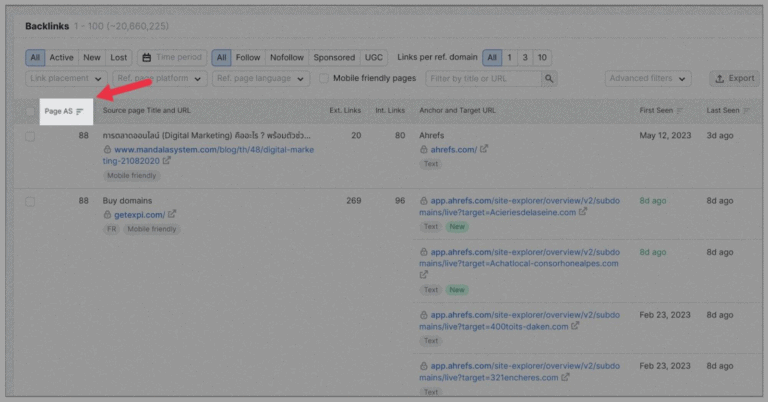Click lock icon before mandalasystem.com URL
Viewport: 768px width, 402px height.
(107, 149)
